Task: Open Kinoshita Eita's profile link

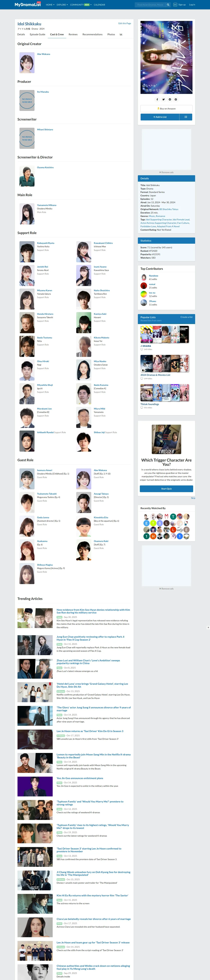Action: (x=101, y=517)
